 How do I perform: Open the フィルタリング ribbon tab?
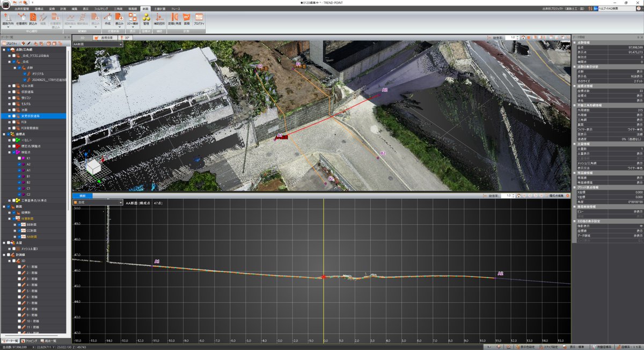coord(100,9)
